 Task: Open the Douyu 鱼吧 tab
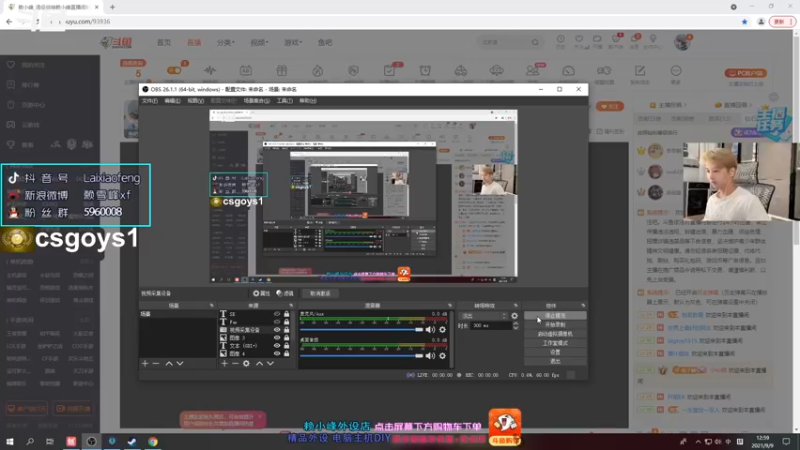[325, 42]
